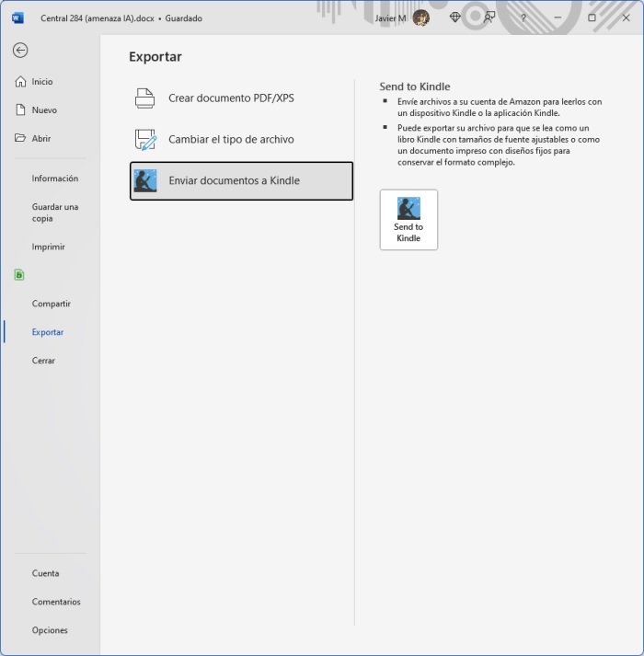
Task: Select Enviar documentos a Kindle
Action: pos(241,180)
